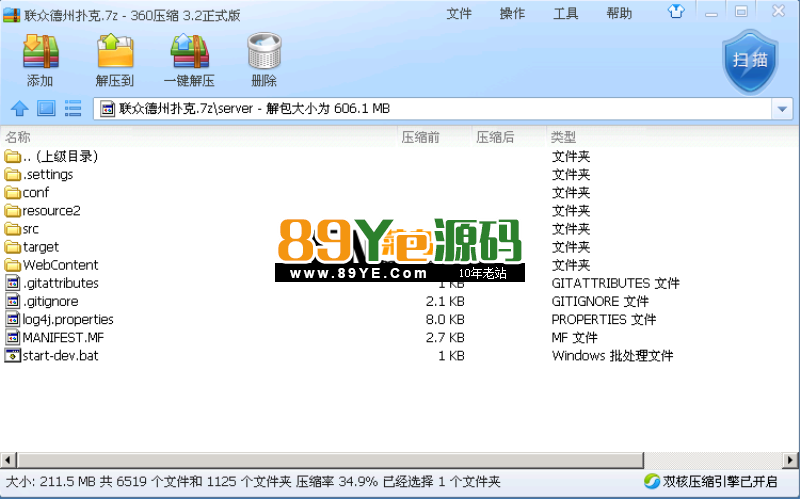Image resolution: width=800 pixels, height=499 pixels.
Task: Open the skin shirt icon in title bar
Action: pos(677,11)
